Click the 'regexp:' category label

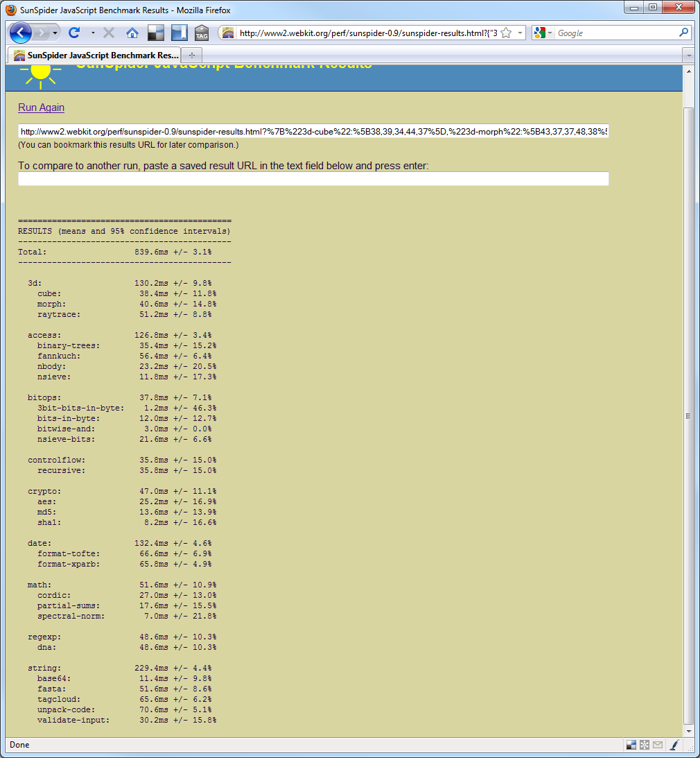(x=44, y=637)
